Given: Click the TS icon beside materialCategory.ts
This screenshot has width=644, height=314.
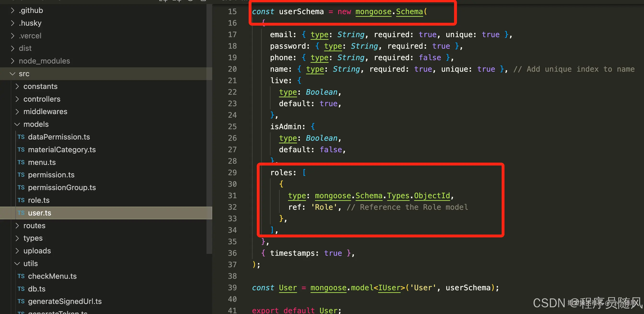Looking at the screenshot, I should tap(21, 150).
